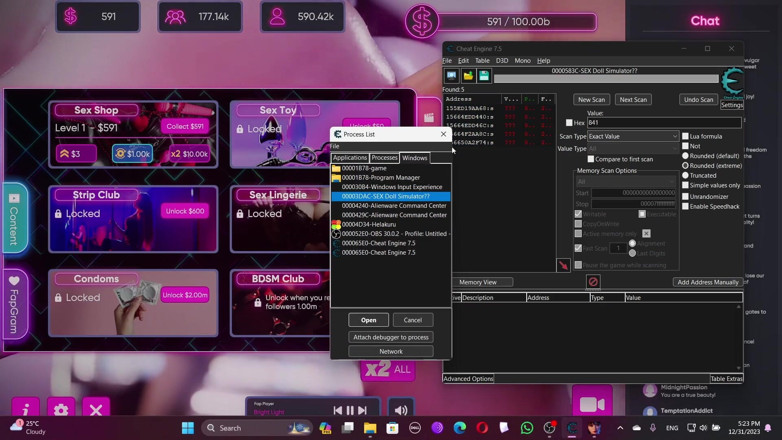Open WhatsApp from taskbar
Image resolution: width=782 pixels, height=440 pixels.
click(527, 428)
